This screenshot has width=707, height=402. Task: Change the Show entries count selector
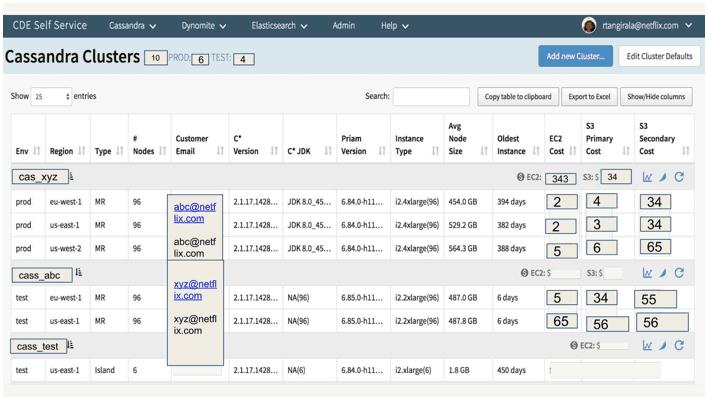click(x=51, y=96)
